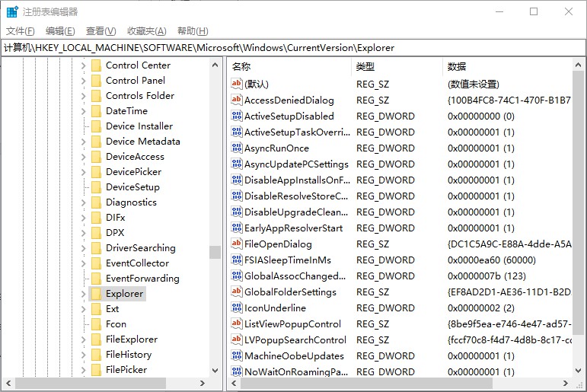
Task: Expand the FileExplorer key arrow
Action: pos(83,339)
